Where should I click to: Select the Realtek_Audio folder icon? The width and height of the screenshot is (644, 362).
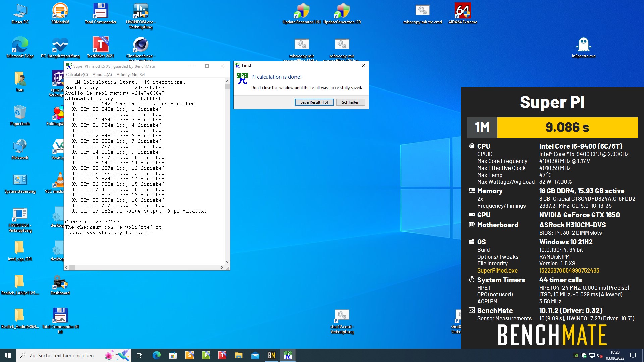pyautogui.click(x=20, y=318)
